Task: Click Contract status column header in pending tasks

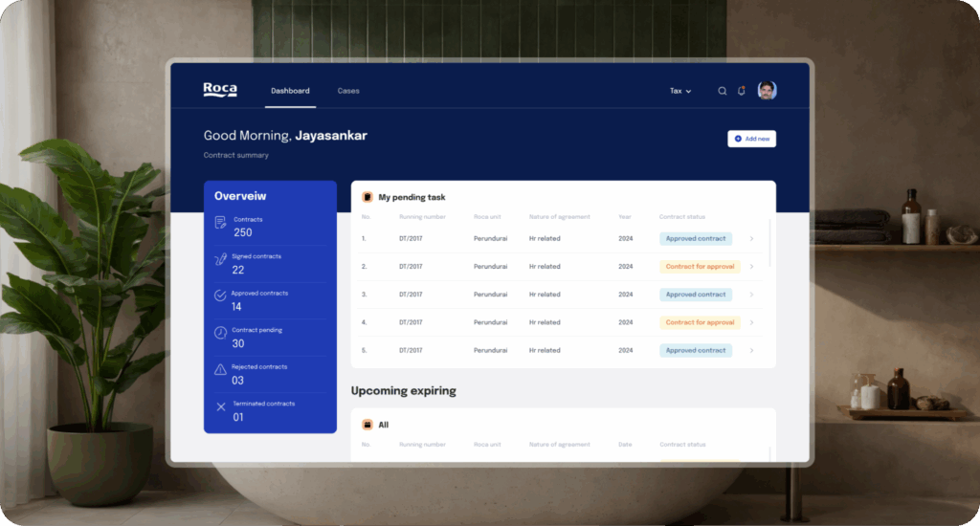Action: pos(681,217)
